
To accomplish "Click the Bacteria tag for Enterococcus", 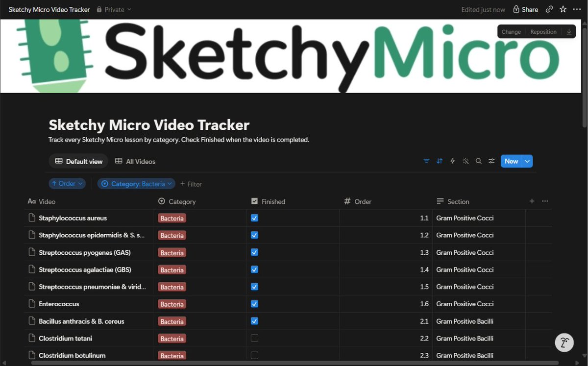I will point(172,304).
